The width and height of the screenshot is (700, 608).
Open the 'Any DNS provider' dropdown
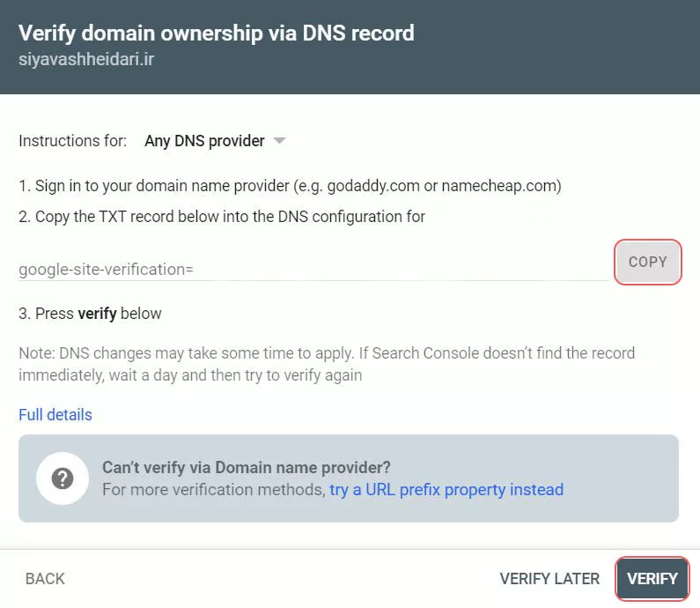(205, 141)
